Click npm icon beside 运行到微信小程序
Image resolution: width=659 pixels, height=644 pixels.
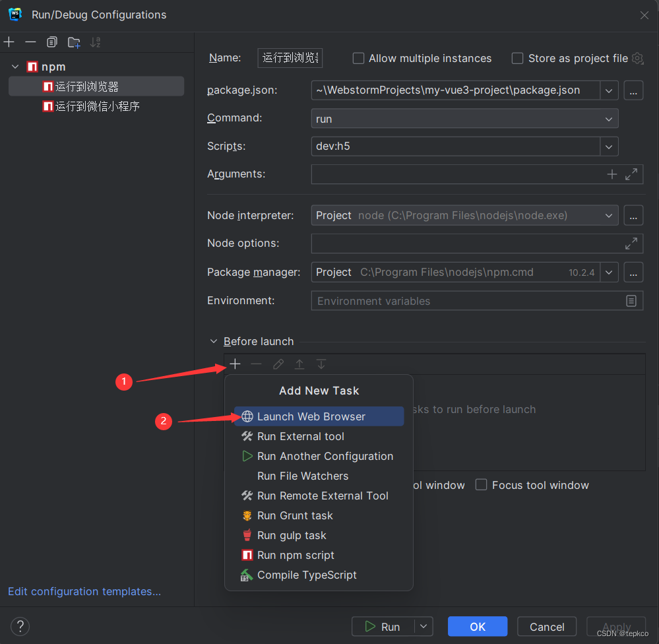[48, 106]
